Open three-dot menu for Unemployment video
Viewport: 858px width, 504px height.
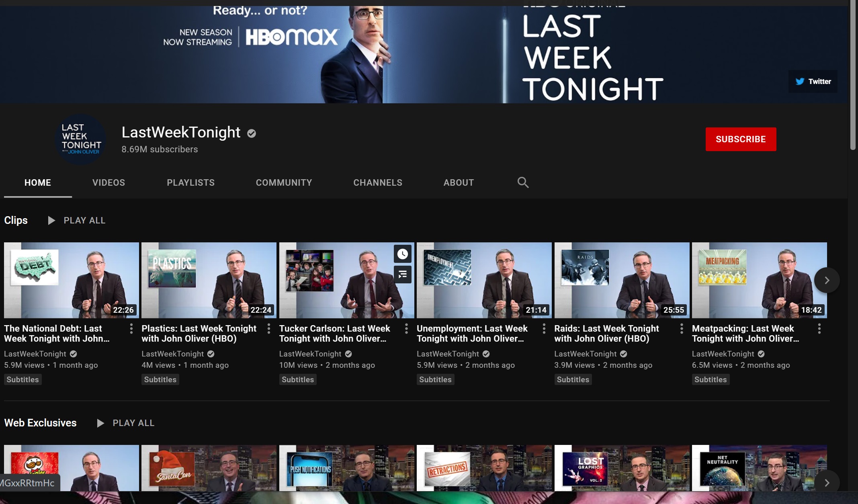point(544,329)
